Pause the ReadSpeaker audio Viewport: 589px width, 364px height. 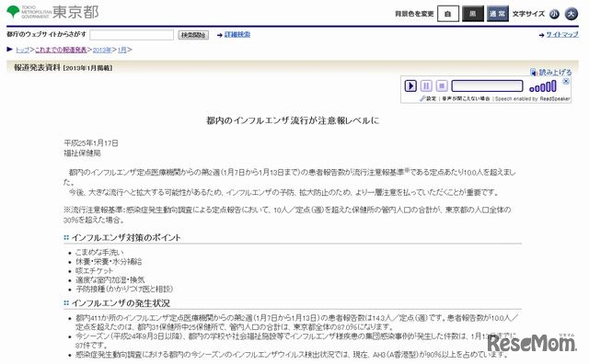click(426, 85)
